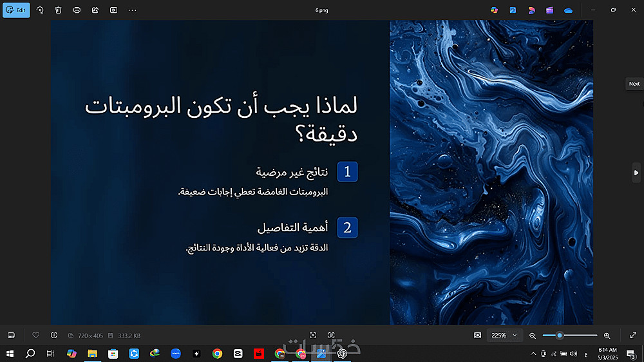This screenshot has height=362, width=644.
Task: Click the zoom slider handle
Action: pos(560,336)
